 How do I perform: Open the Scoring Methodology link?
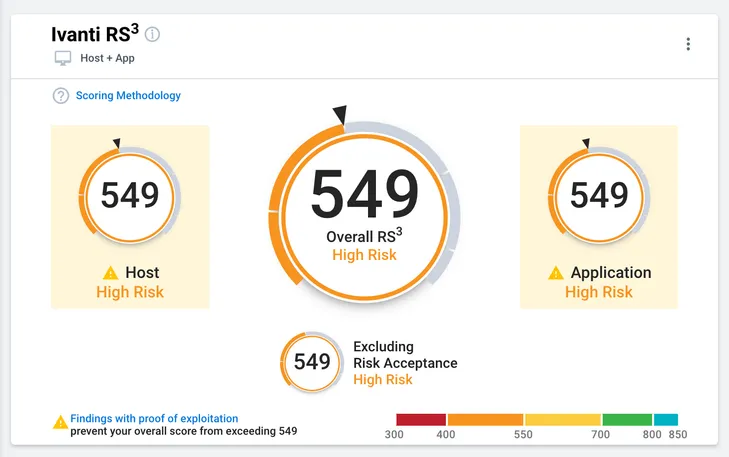click(128, 95)
